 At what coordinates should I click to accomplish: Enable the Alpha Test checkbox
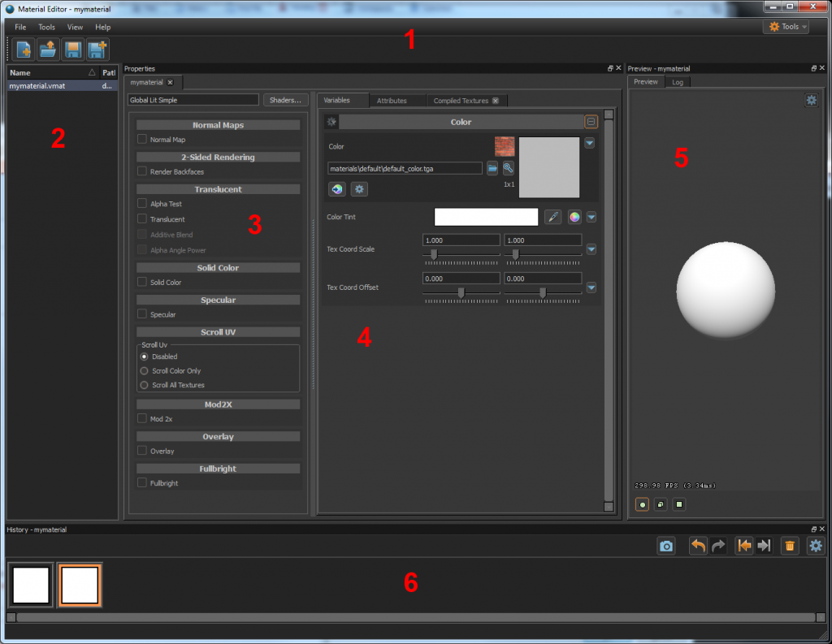click(142, 203)
